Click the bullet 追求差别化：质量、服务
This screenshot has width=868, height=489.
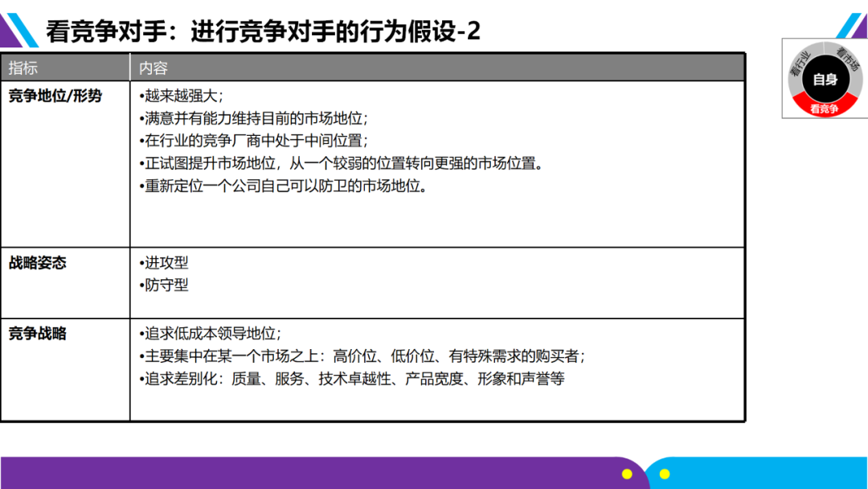[x=352, y=379]
